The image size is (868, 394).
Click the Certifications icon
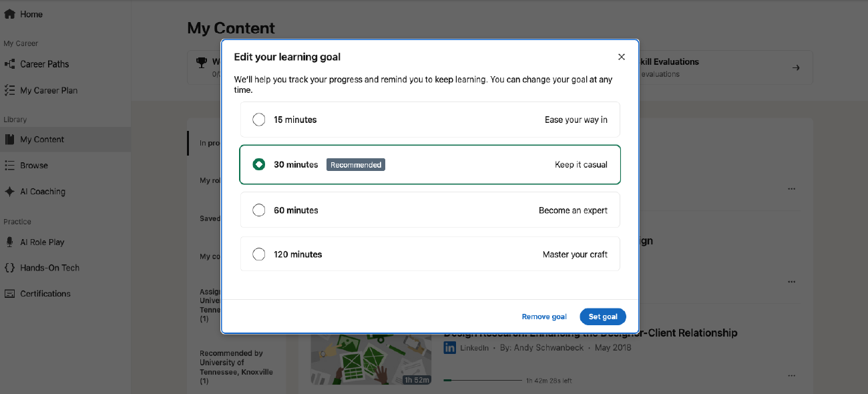(9, 294)
